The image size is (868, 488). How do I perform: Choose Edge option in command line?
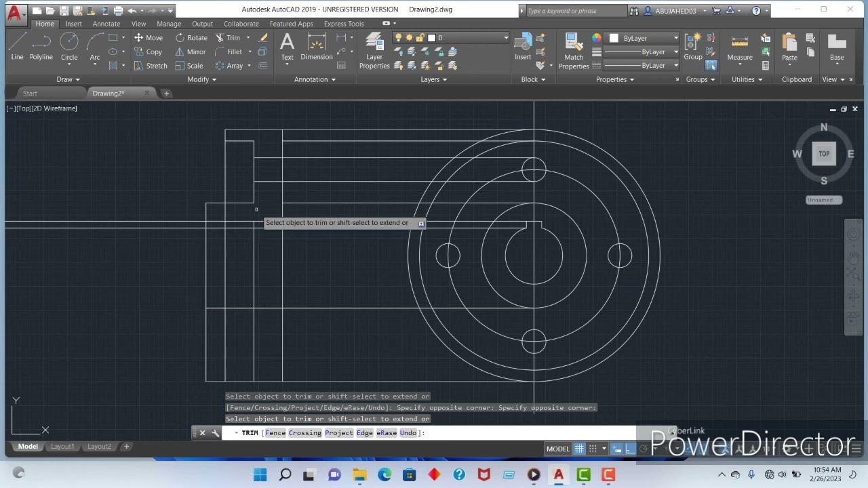coord(365,433)
